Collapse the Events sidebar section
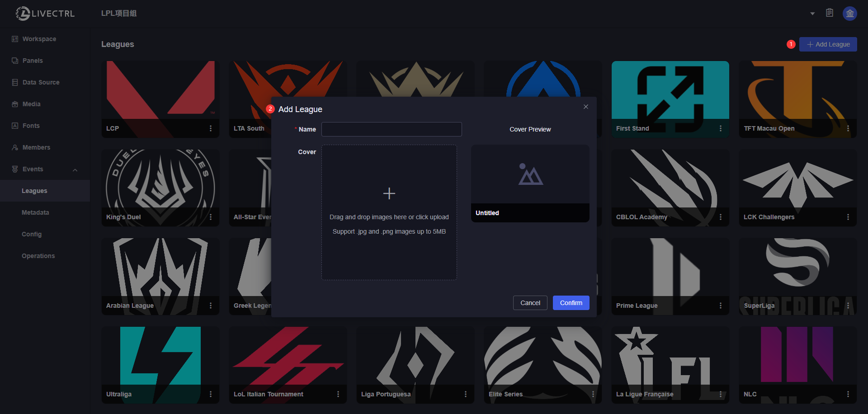 click(x=75, y=169)
